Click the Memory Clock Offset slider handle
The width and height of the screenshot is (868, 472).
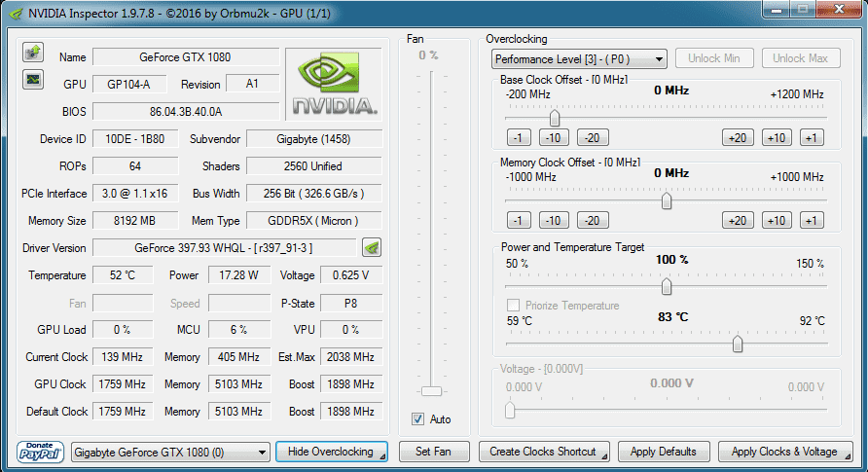[x=667, y=200]
